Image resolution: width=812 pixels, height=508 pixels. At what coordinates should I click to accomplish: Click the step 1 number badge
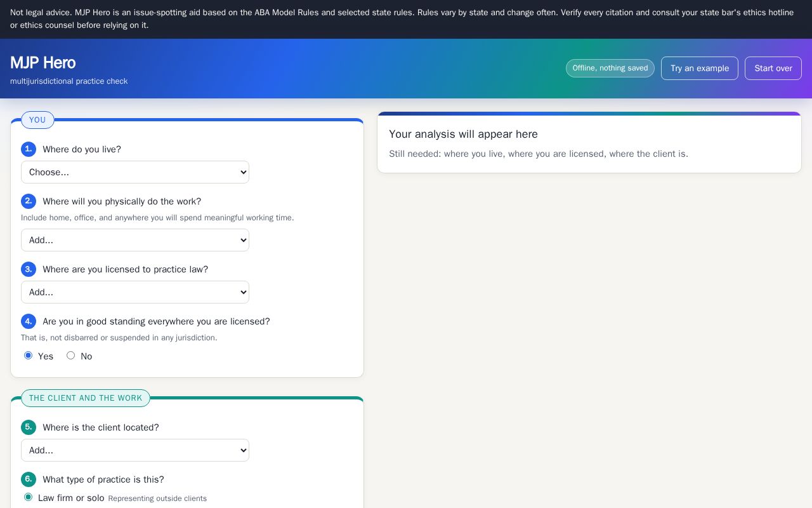click(x=29, y=149)
